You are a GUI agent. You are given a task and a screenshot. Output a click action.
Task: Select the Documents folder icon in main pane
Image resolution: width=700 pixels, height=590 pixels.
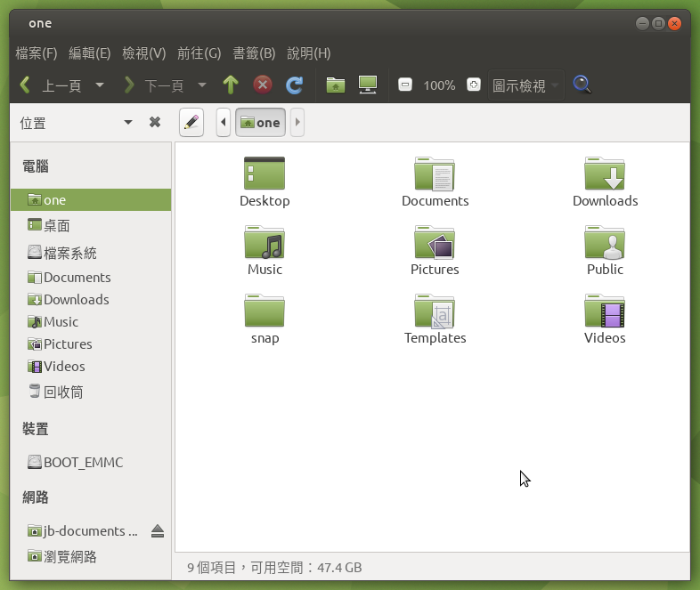tap(435, 174)
